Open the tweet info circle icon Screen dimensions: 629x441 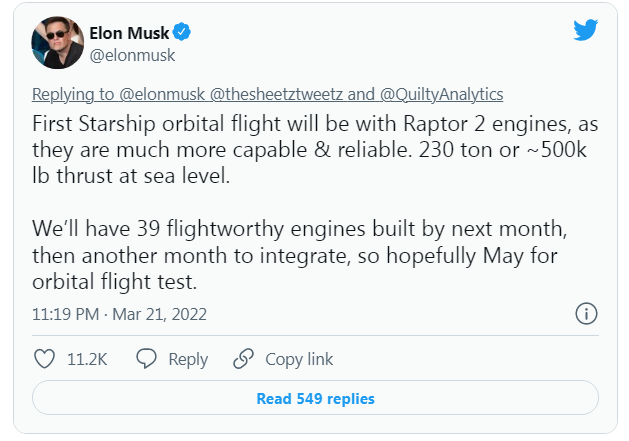(x=586, y=314)
